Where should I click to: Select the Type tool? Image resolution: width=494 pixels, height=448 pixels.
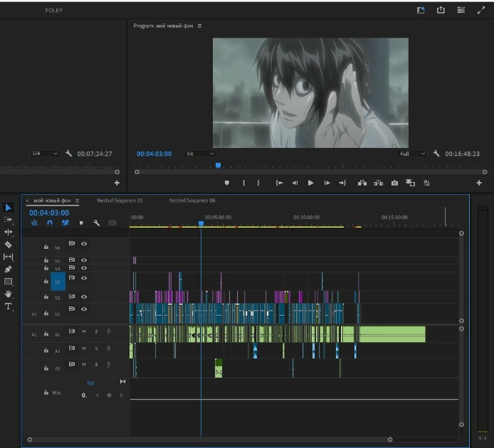click(9, 306)
